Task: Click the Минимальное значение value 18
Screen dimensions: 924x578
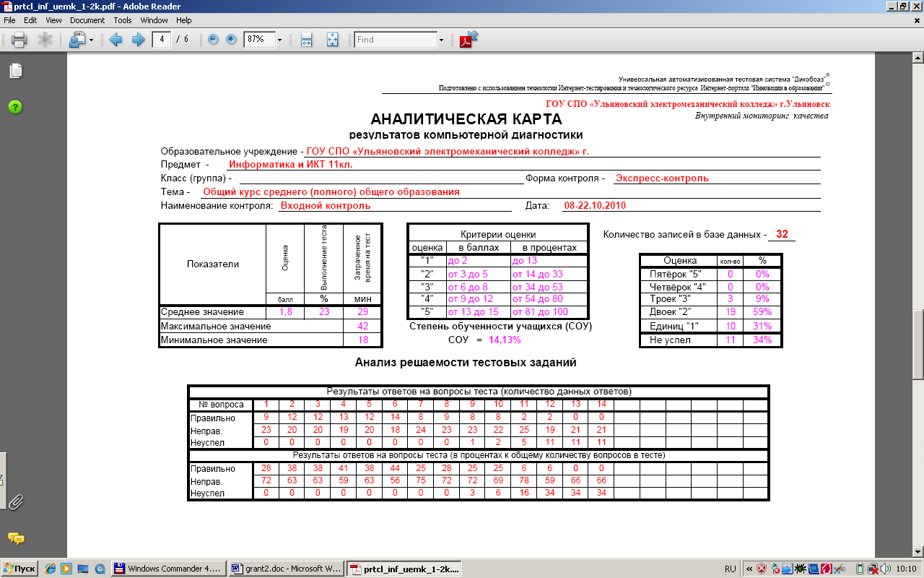Action: tap(363, 340)
